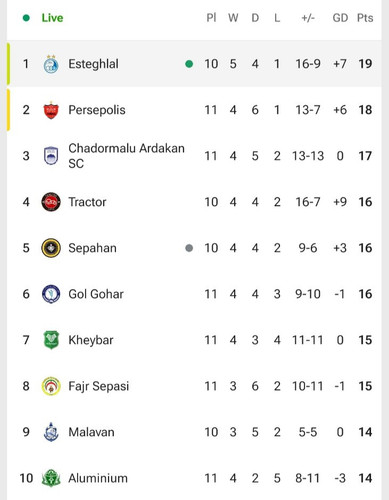
Task: Sort table by GD column header
Action: click(x=340, y=18)
